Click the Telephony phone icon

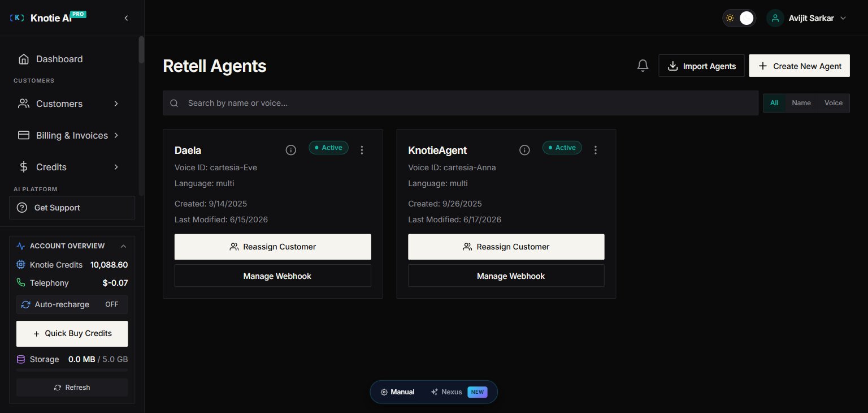point(21,283)
